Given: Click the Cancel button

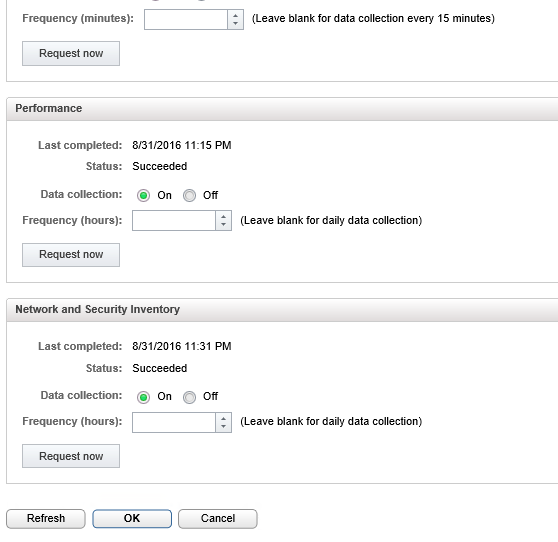Looking at the screenshot, I should click(x=218, y=519).
